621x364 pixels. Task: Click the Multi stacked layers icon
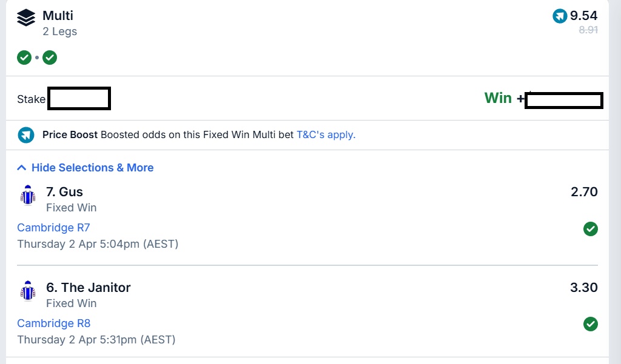(26, 19)
